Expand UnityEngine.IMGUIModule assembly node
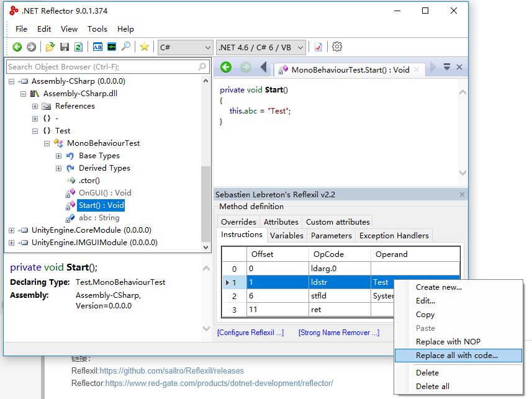 tap(12, 243)
